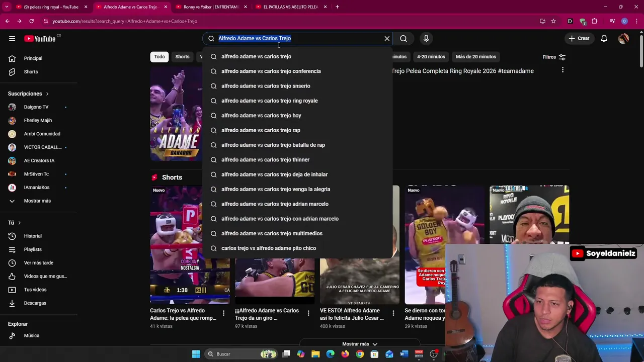The image size is (644, 362).
Task: Switch to Ronny vs Yoiker tab
Action: click(211, 7)
